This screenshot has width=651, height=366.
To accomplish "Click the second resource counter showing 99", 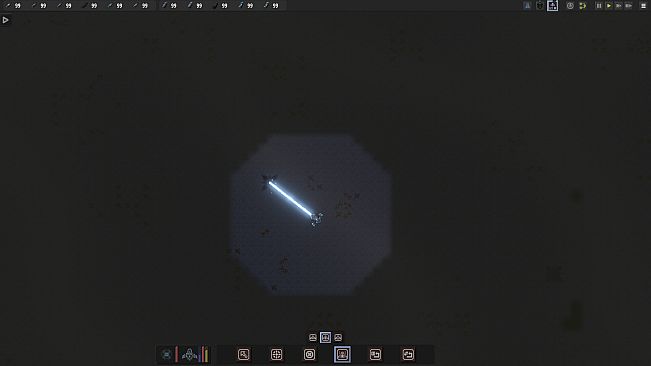I will (39, 5).
